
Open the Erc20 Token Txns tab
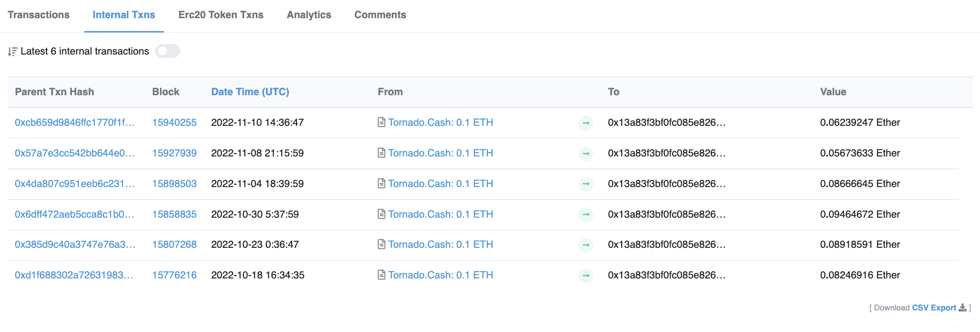[x=221, y=15]
